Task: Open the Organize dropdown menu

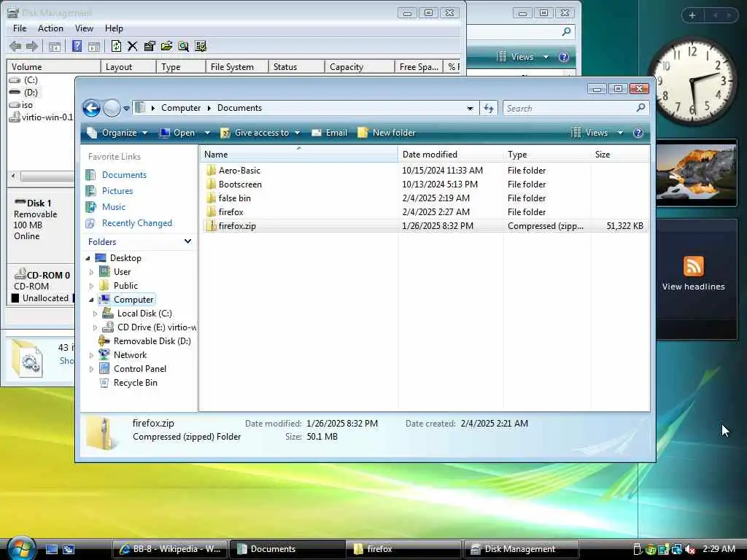Action: tap(117, 133)
